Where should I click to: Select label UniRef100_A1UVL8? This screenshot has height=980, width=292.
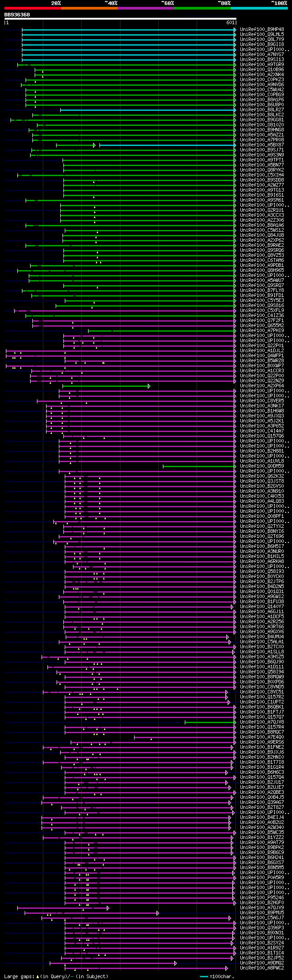[x=262, y=461]
